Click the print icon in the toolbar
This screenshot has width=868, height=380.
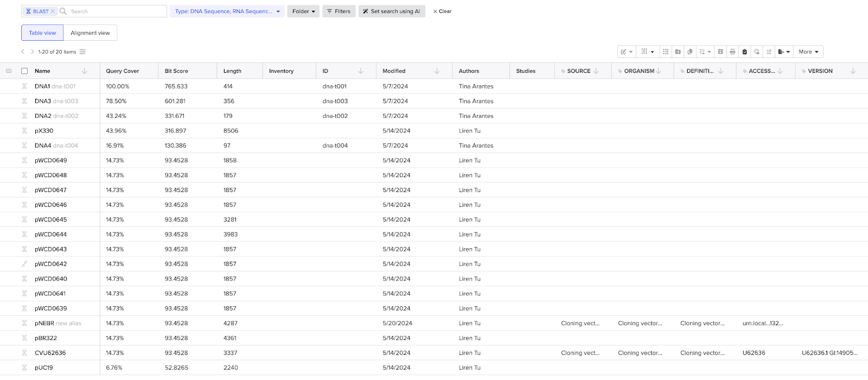[732, 52]
